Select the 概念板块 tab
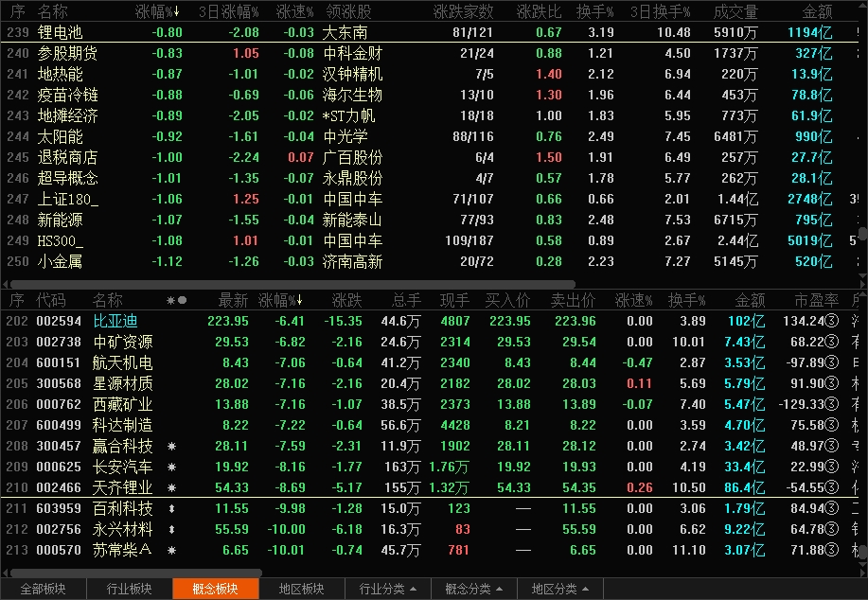The width and height of the screenshot is (868, 600). pos(215,589)
